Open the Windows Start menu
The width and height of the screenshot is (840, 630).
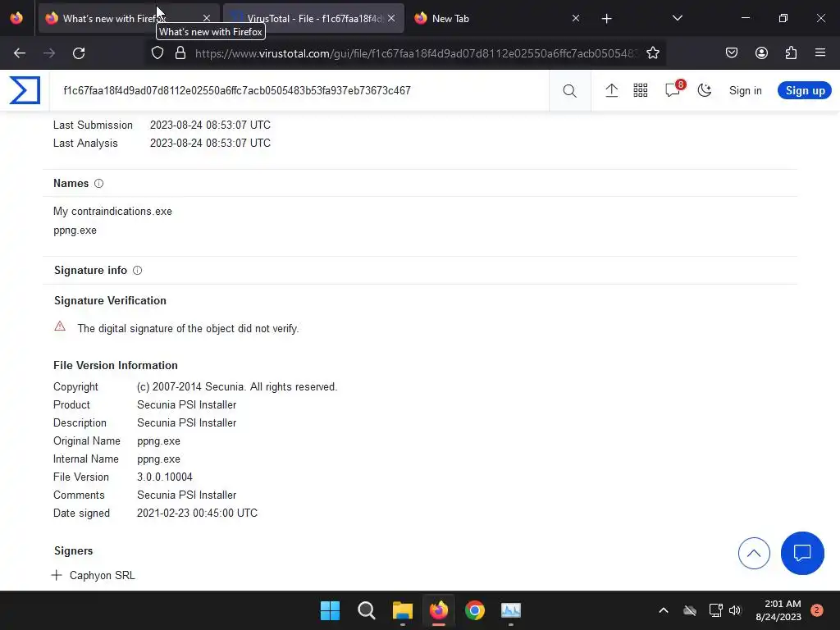(x=330, y=610)
